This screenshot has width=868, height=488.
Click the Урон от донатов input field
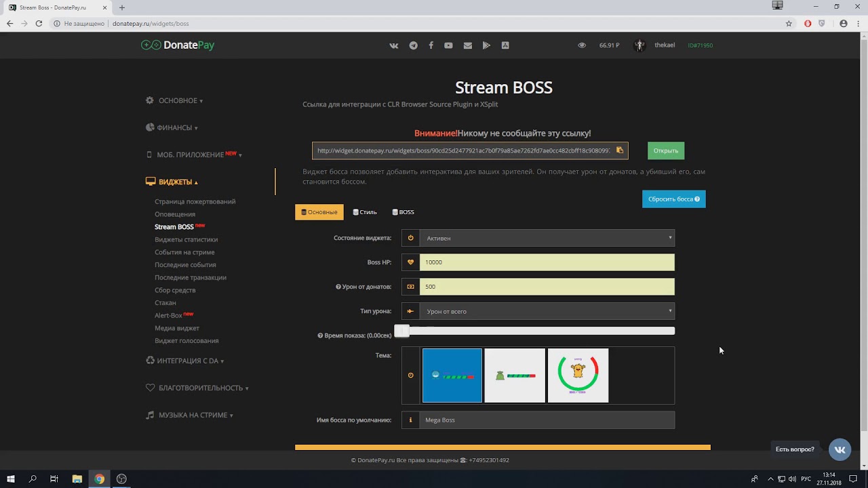tap(547, 287)
